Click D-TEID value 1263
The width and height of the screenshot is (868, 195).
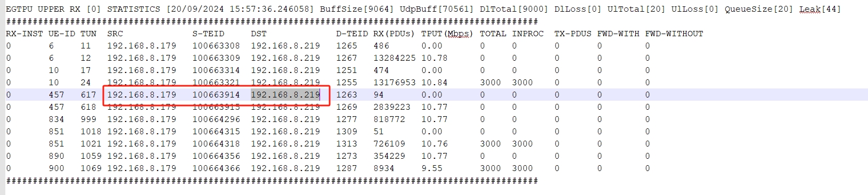point(347,95)
